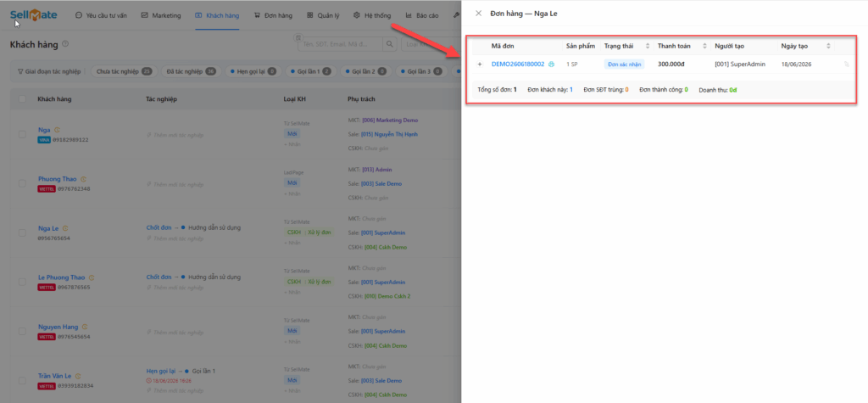Click the teal icon beside DEMO2606180002
This screenshot has height=403, width=868.
(551, 64)
